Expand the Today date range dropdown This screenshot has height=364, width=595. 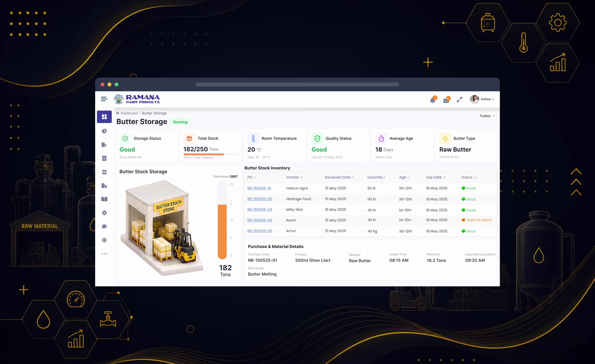point(487,116)
